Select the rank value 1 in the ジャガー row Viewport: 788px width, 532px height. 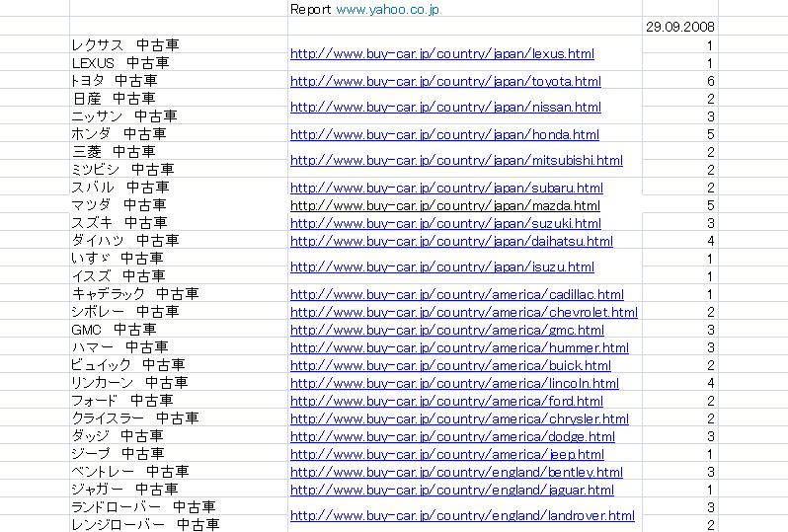coord(680,490)
